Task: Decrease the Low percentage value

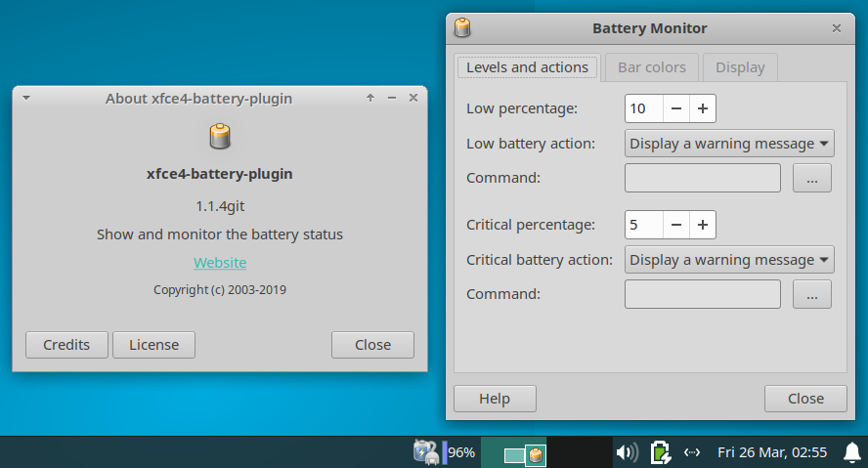Action: tap(675, 108)
